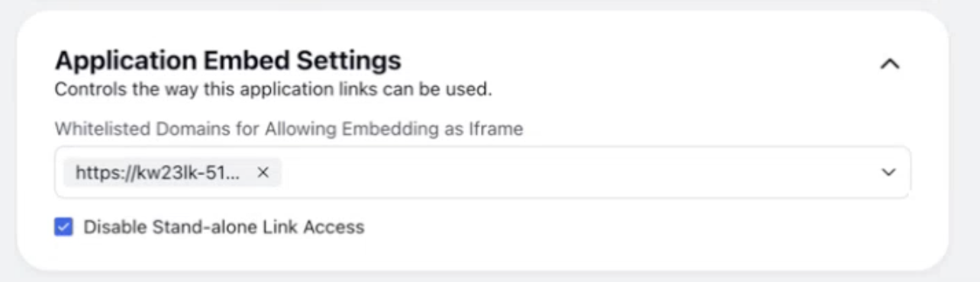Click the blue checkmark box icon
This screenshot has width=980, height=282.
63,226
